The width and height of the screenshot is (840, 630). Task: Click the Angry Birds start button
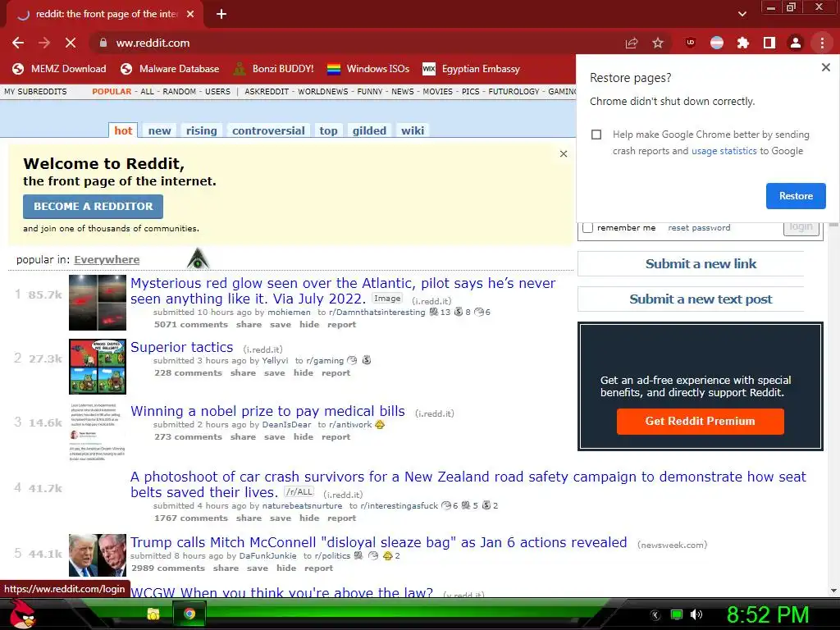click(x=22, y=614)
